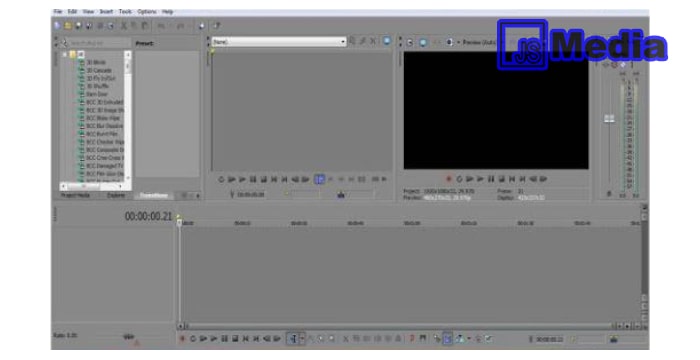The image size is (700, 360).
Task: Open the edit tool dropdown arrow in timeline toolbar
Action: pos(302,339)
